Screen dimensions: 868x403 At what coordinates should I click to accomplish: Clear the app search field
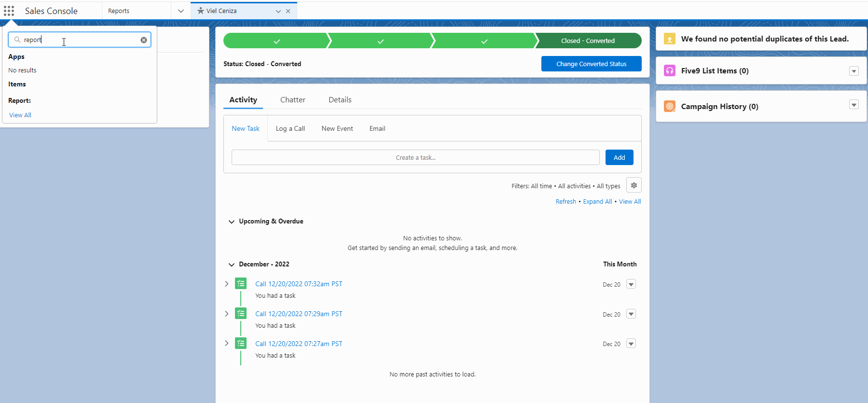coord(144,40)
